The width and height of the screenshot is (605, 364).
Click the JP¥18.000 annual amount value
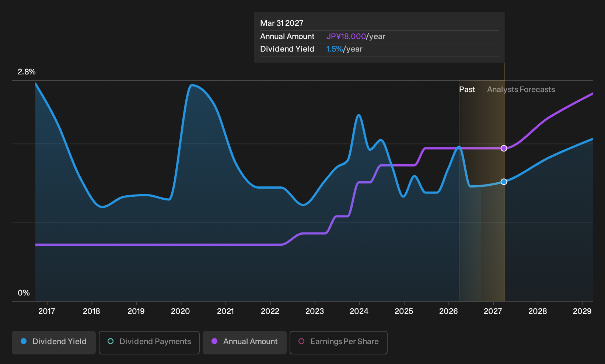click(x=346, y=36)
